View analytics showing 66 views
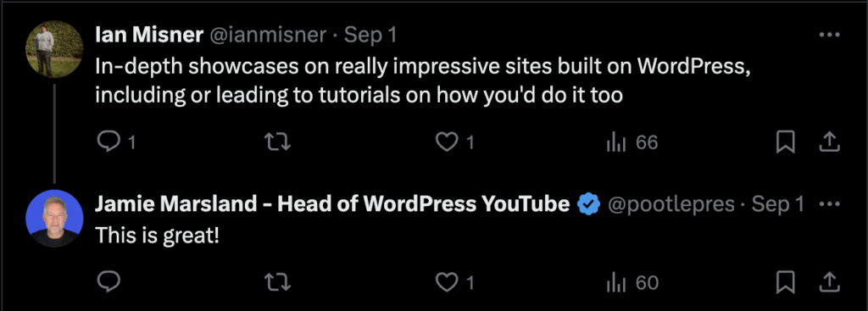The image size is (868, 311). 632,142
